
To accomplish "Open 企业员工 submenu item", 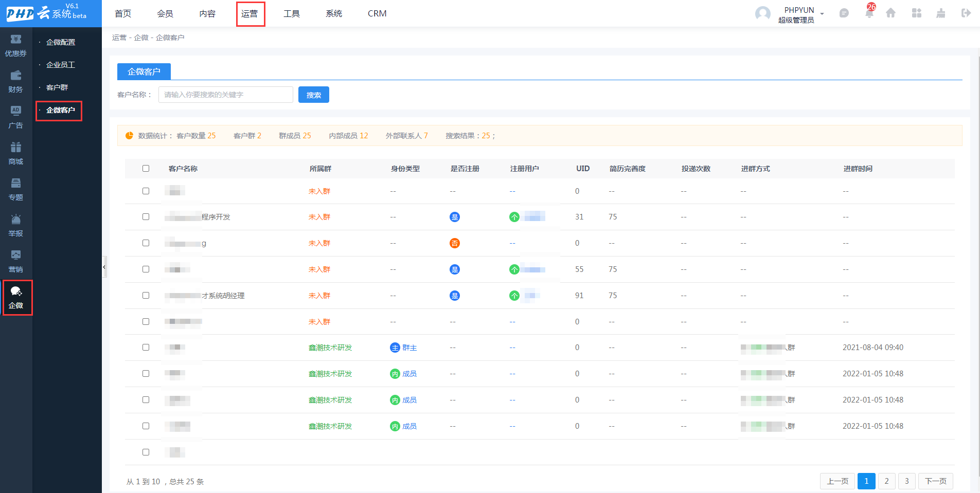I will click(x=61, y=65).
